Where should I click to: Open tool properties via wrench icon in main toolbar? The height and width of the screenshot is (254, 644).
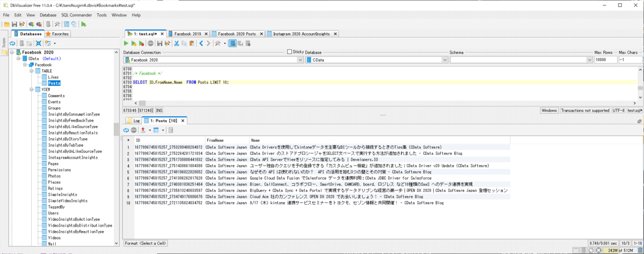coord(56,24)
